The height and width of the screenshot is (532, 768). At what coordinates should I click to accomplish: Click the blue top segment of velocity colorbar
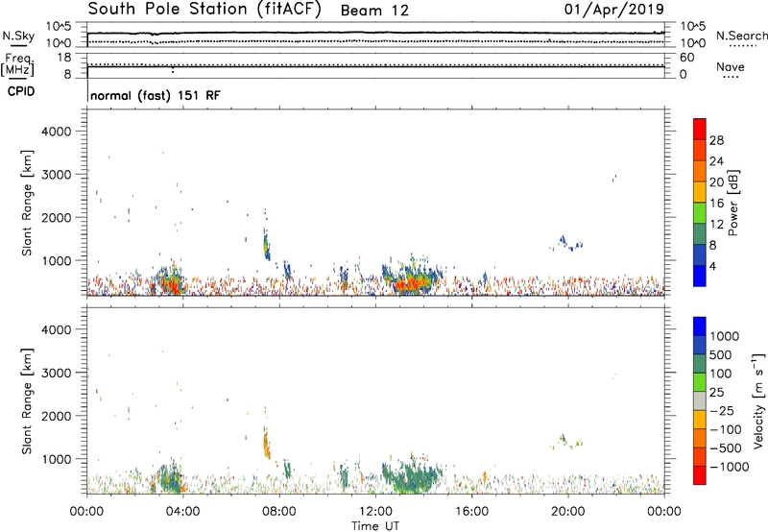(700, 326)
